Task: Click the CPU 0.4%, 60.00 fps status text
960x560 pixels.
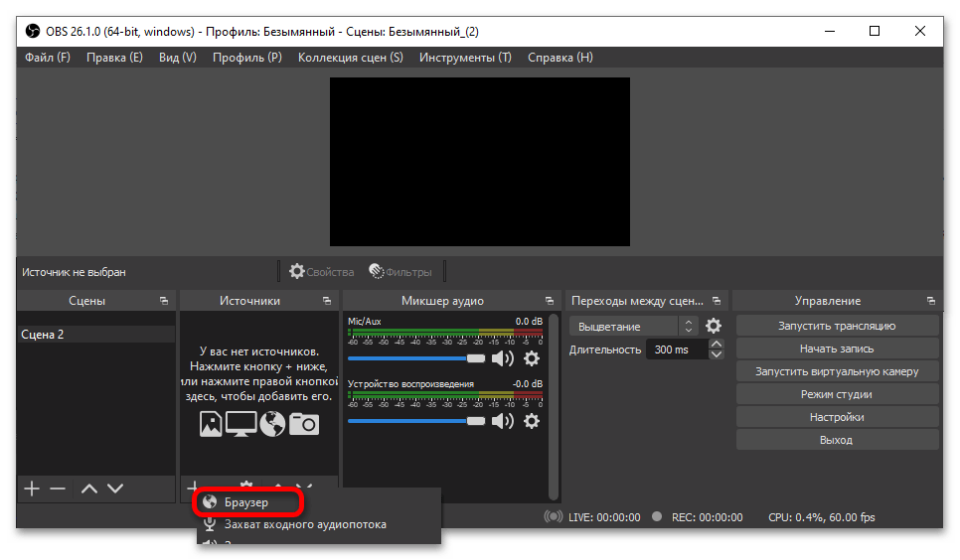Action: [822, 517]
